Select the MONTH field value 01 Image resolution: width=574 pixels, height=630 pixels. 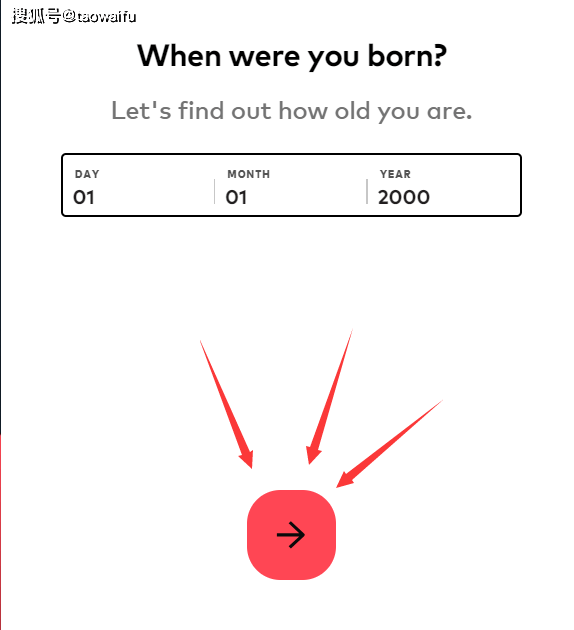tap(236, 197)
